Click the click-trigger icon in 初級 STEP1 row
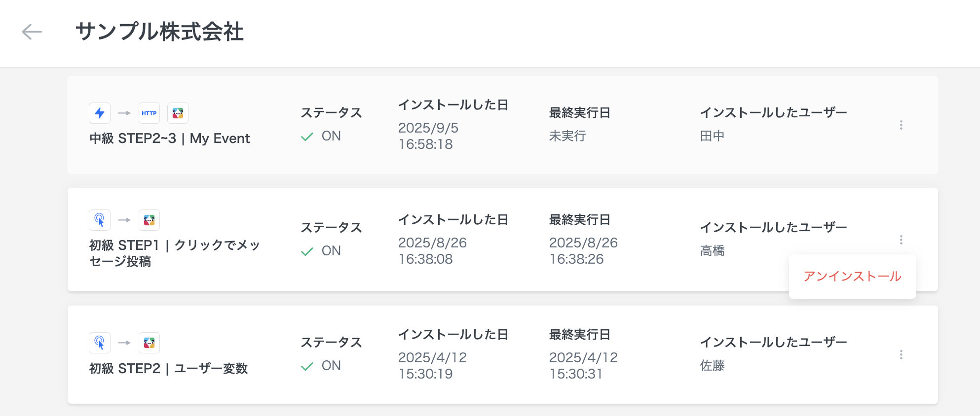Viewport: 980px width, 416px height. 100,220
